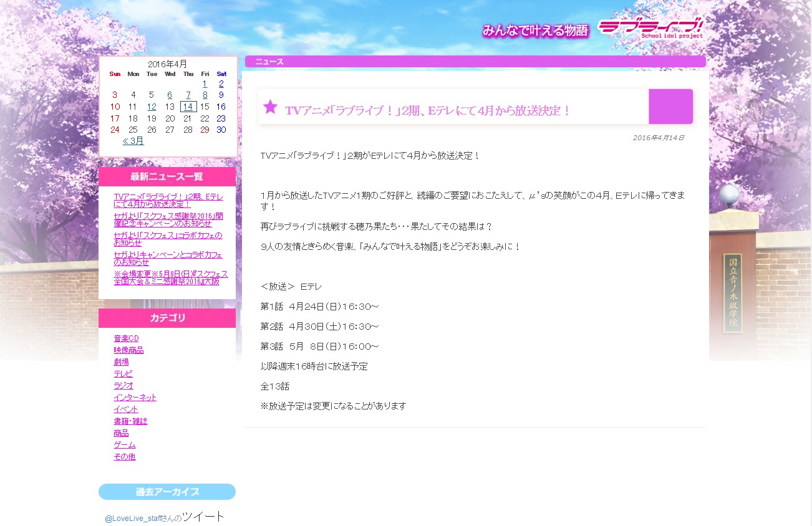Viewport: 812px width, 526px height.
Task: Click the カテゴリ header
Action: (167, 318)
